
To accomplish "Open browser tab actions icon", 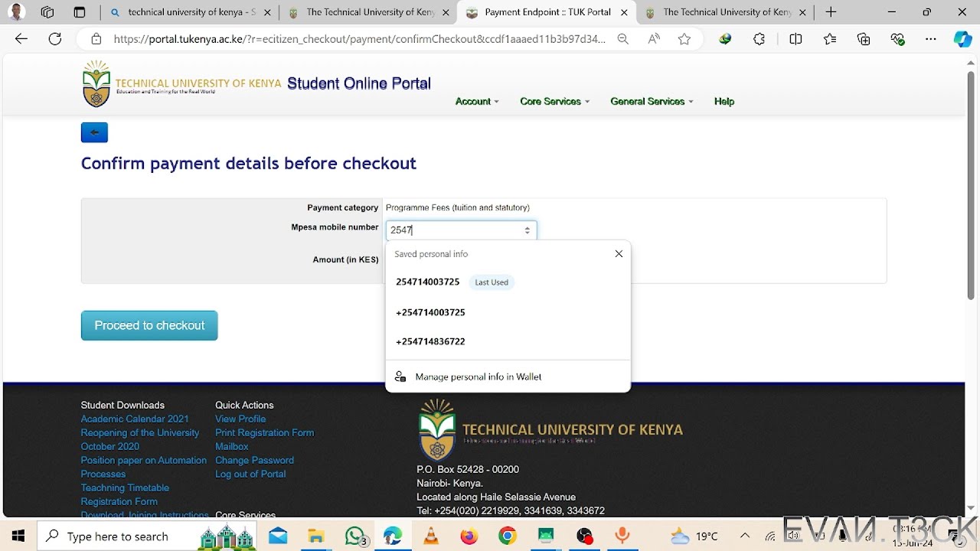I will click(80, 12).
